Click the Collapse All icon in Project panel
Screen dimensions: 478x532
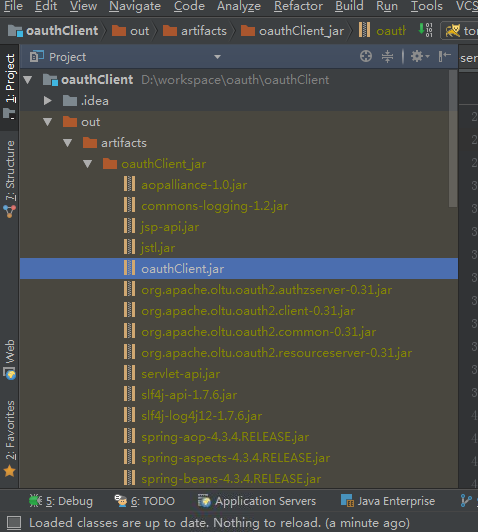387,56
